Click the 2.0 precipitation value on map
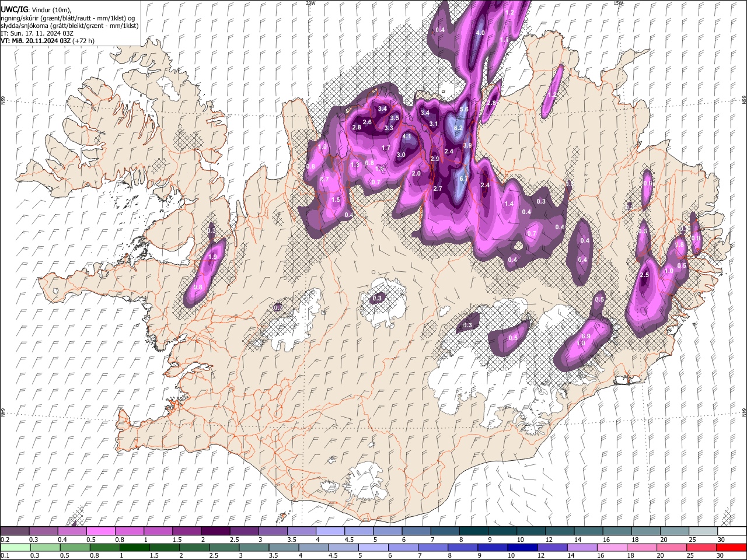The image size is (747, 560). (x=416, y=173)
